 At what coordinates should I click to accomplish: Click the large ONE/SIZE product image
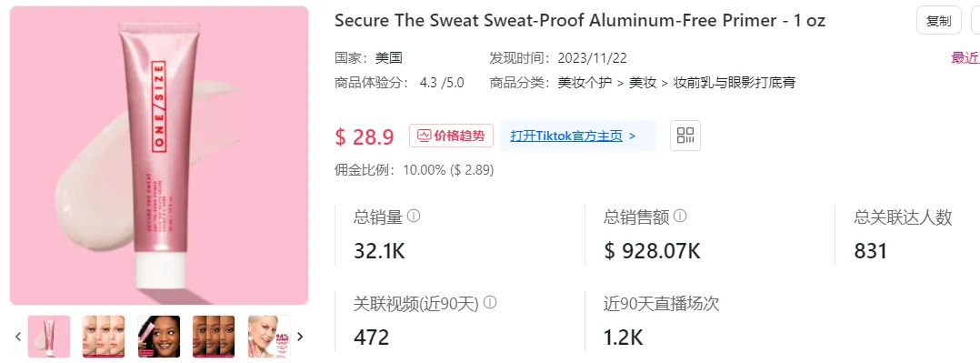coord(159,156)
